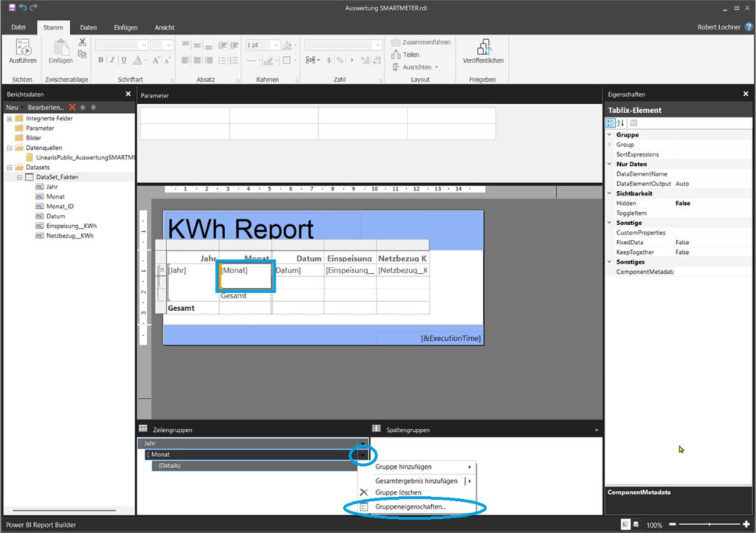The height and width of the screenshot is (533, 756).
Task: Run the report with Ausführen
Action: coord(22,52)
